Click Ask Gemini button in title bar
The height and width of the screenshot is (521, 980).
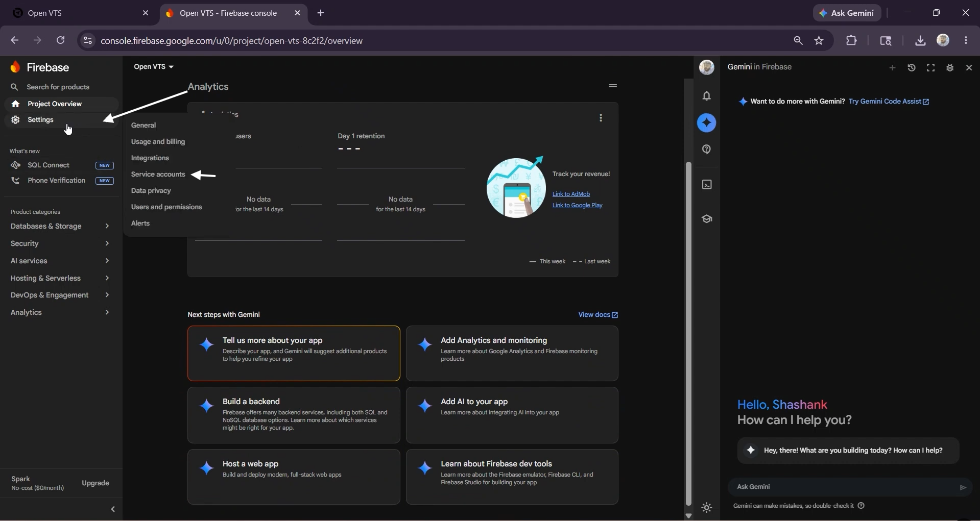click(x=847, y=13)
